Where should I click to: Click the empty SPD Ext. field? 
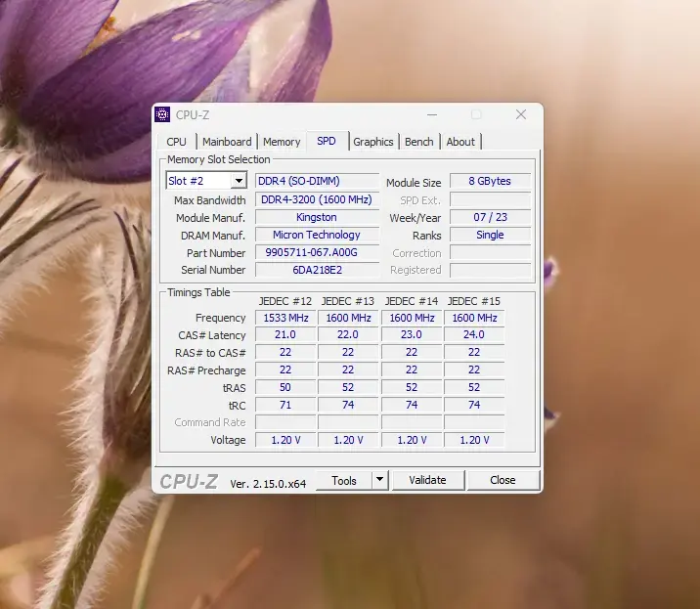(490, 199)
